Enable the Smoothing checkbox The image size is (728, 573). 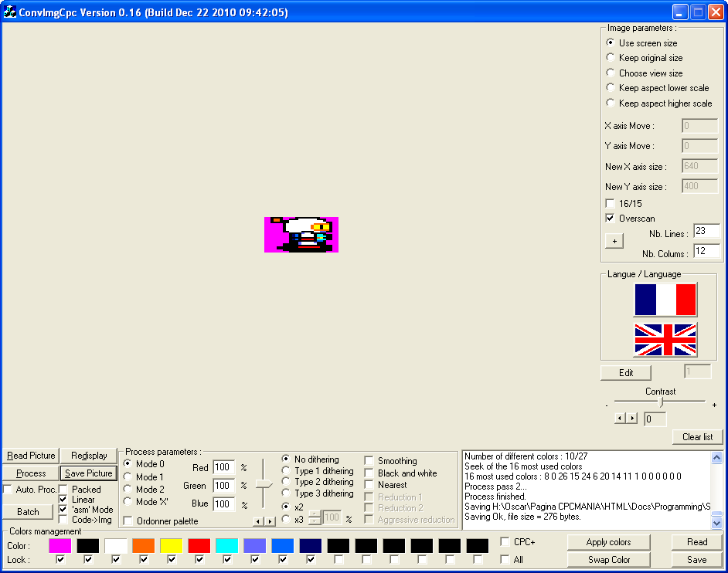(x=369, y=461)
